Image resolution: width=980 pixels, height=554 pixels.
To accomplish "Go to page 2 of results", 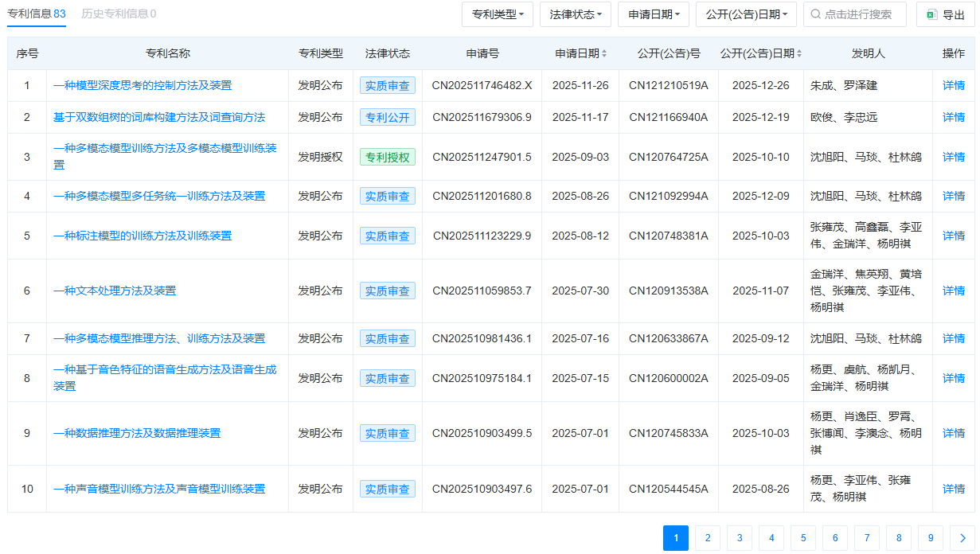I will tap(708, 539).
